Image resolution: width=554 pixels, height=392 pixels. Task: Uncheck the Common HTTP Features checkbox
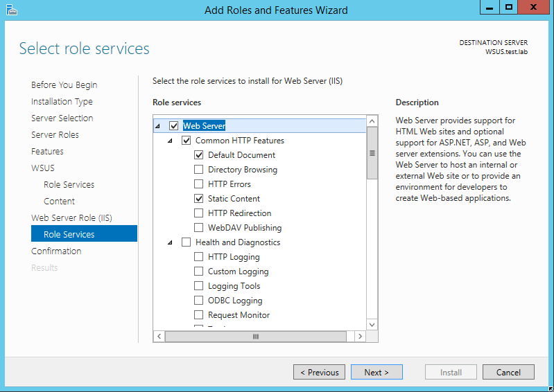point(187,141)
